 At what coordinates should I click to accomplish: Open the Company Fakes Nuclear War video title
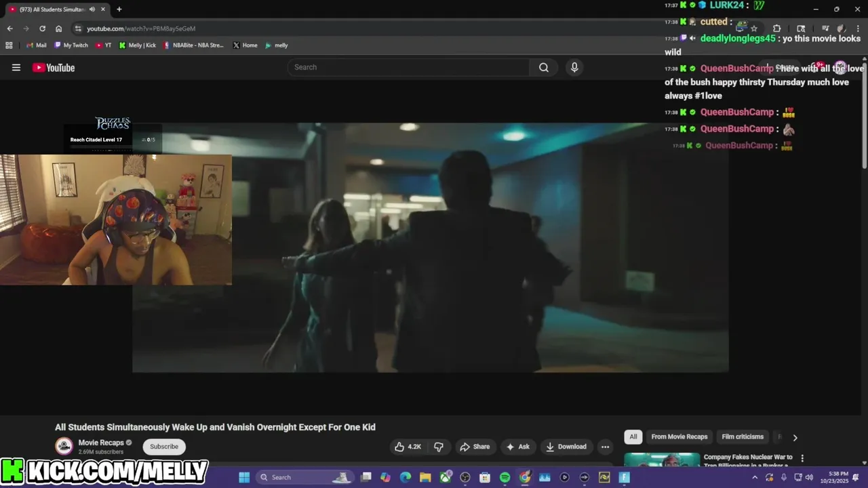pyautogui.click(x=748, y=461)
